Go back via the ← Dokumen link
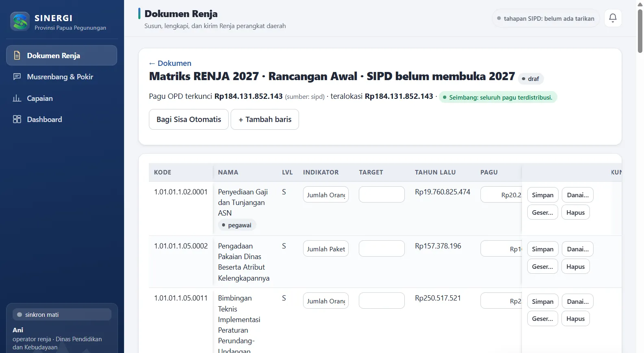 click(x=170, y=63)
